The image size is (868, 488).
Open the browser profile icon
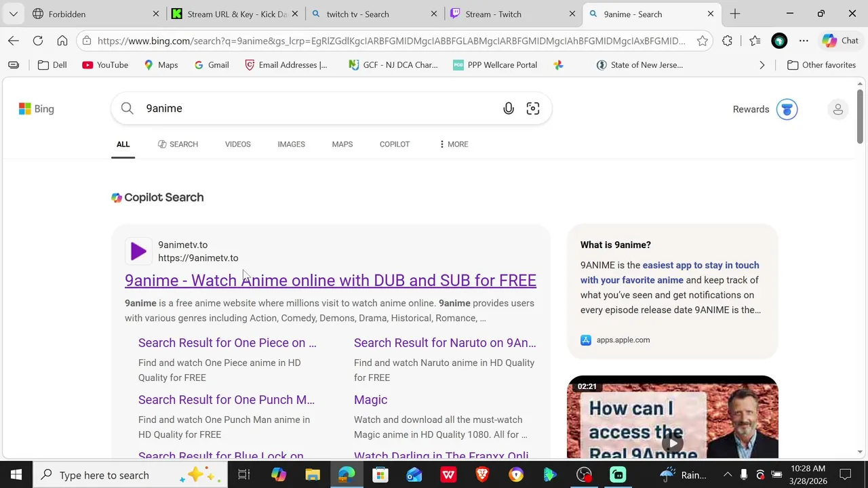779,41
